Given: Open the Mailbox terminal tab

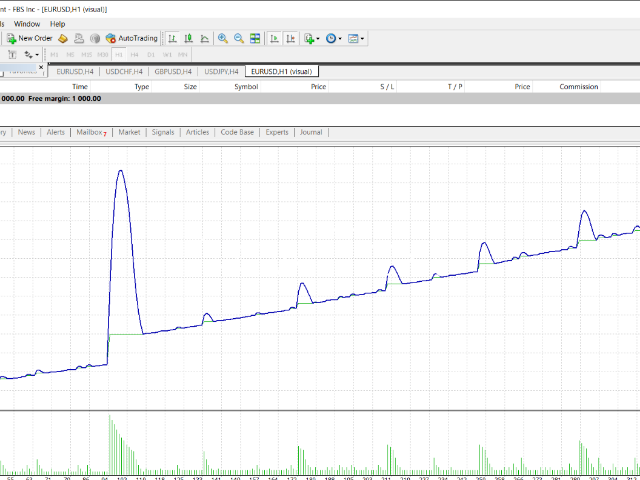Looking at the screenshot, I should (x=91, y=132).
